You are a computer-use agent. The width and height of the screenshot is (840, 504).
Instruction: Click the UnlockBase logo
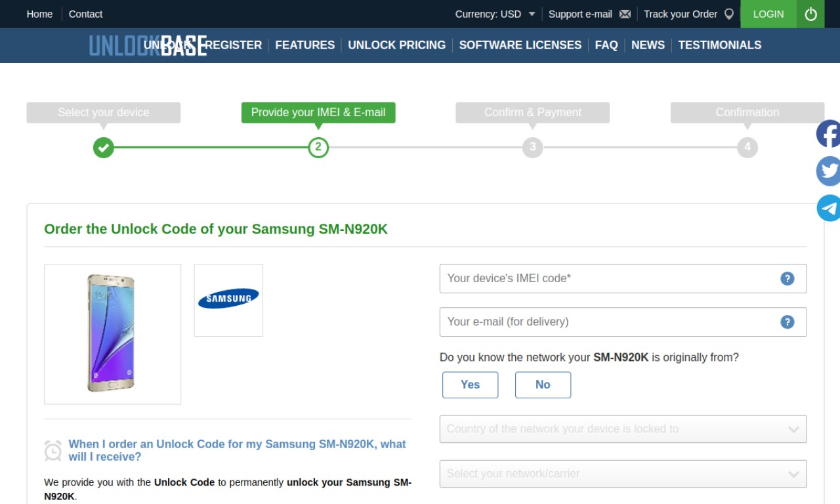point(148,45)
